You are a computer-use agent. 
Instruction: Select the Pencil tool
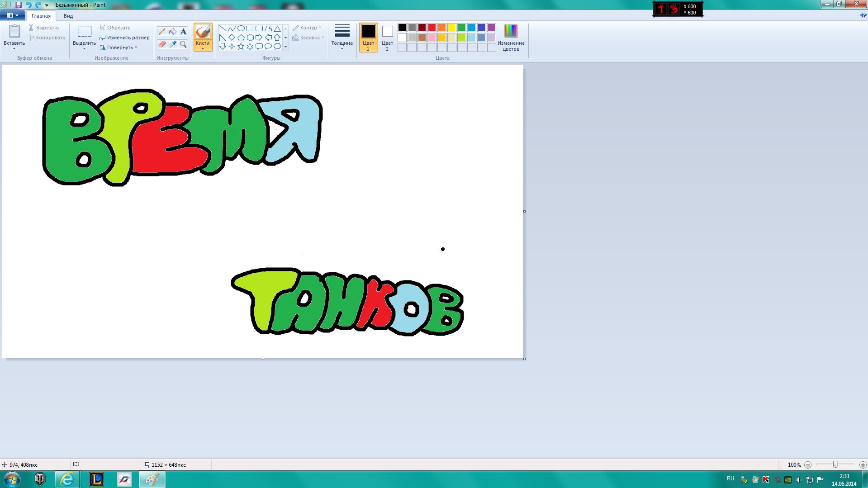click(x=162, y=31)
